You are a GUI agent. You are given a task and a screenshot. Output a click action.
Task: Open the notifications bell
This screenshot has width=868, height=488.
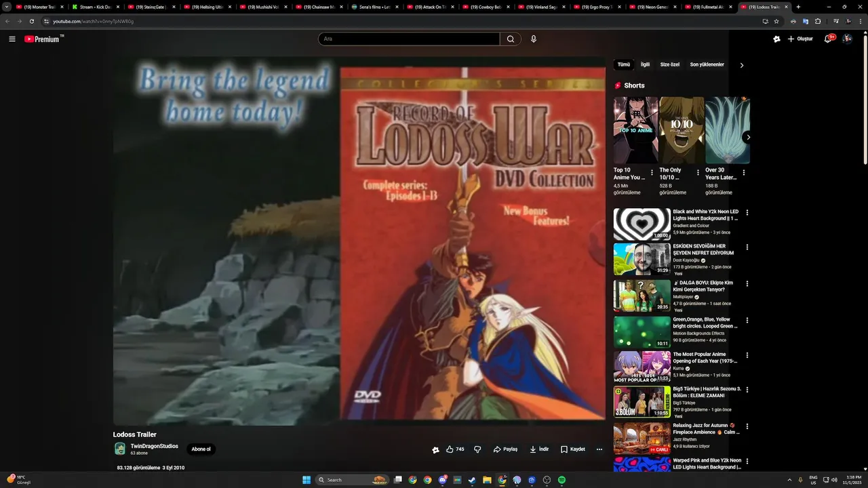click(x=828, y=39)
